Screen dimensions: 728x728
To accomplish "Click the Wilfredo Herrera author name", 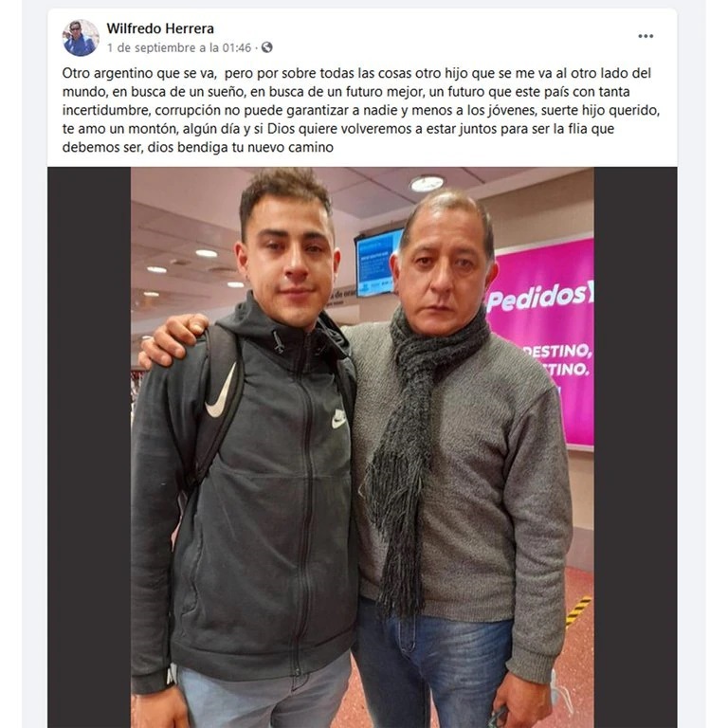I will [160, 28].
